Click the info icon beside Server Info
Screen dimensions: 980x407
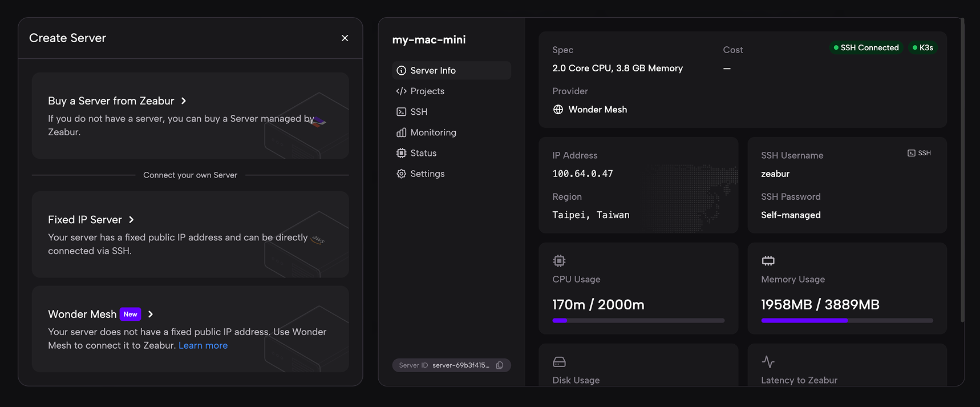click(x=402, y=71)
